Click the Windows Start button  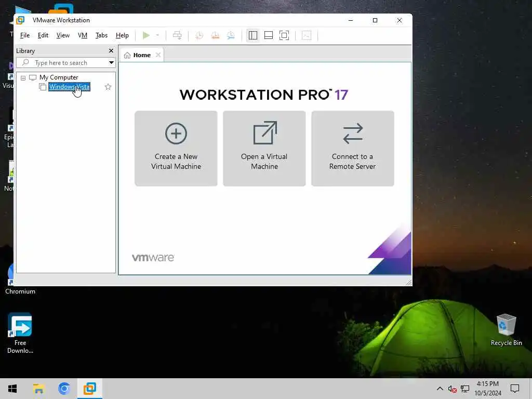pyautogui.click(x=12, y=389)
